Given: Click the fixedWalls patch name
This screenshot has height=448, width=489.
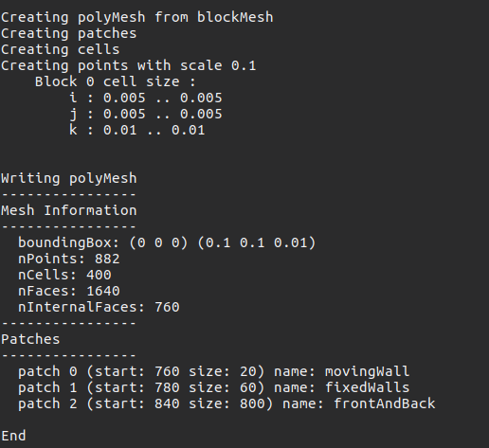Looking at the screenshot, I should click(368, 387).
